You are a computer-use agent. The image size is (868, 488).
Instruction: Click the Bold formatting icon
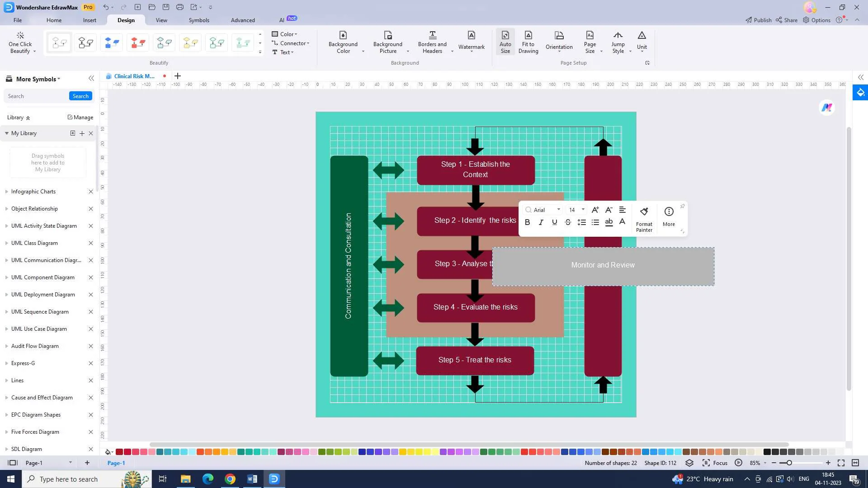(527, 223)
